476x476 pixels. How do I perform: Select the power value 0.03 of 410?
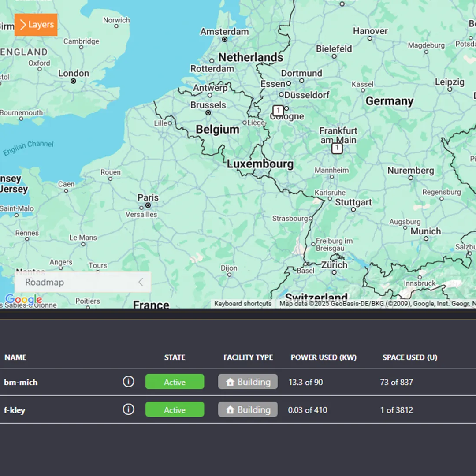click(x=308, y=410)
